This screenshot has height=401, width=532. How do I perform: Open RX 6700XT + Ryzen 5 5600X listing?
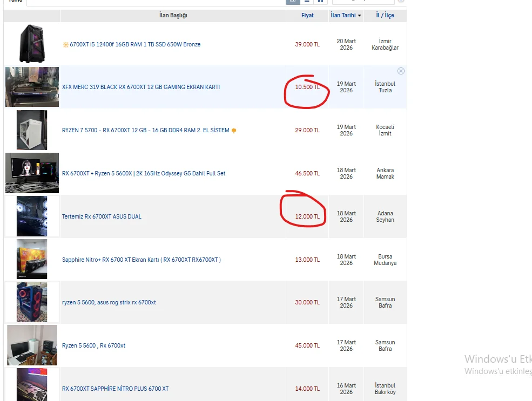pyautogui.click(x=144, y=173)
